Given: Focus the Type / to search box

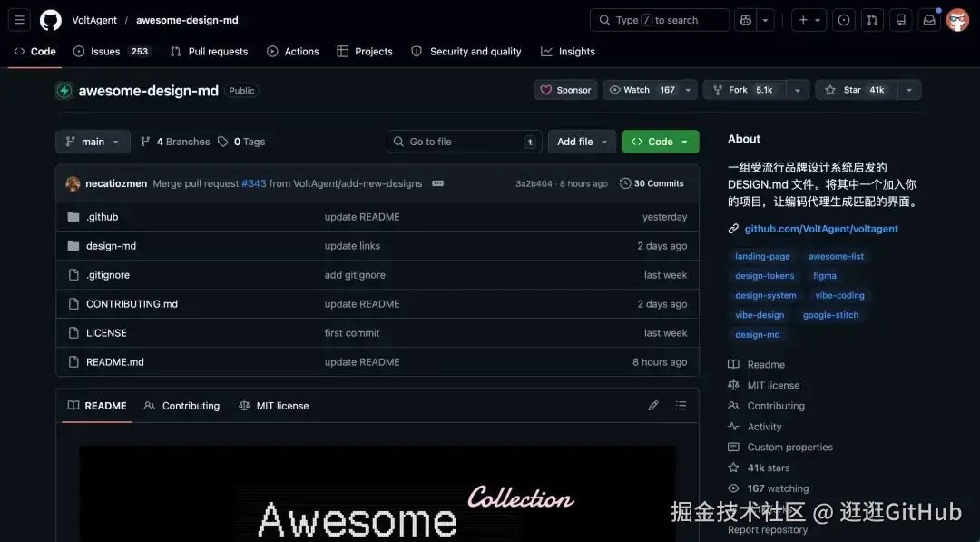Looking at the screenshot, I should click(x=660, y=20).
